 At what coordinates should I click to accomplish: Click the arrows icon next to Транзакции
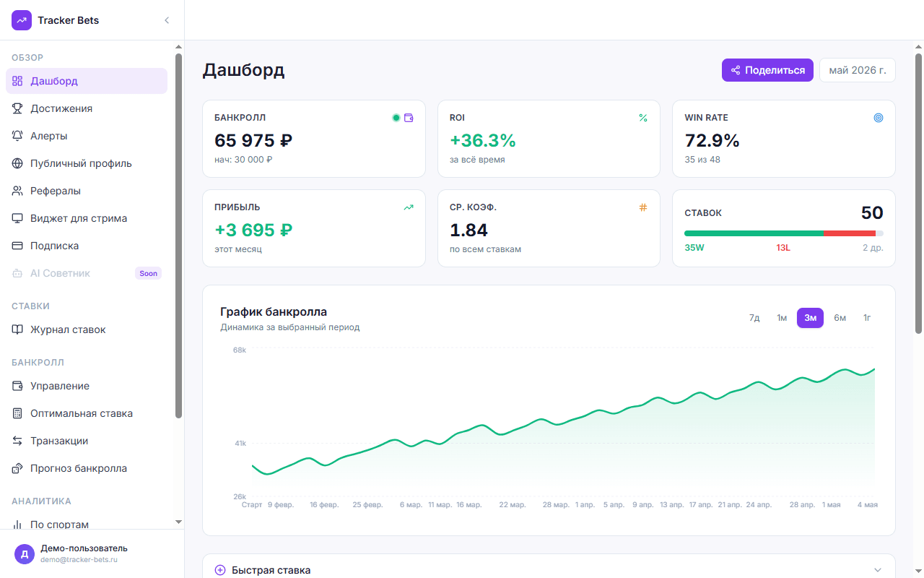17,441
